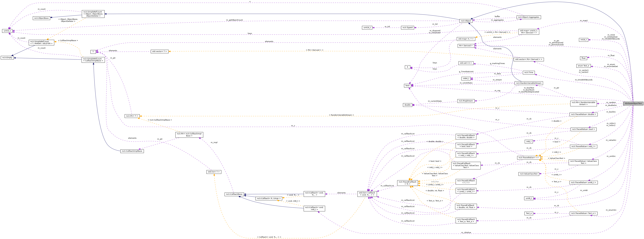
Task: Select TracedCallback< int8_t, int8_t > node
Action: [x=466, y=154]
